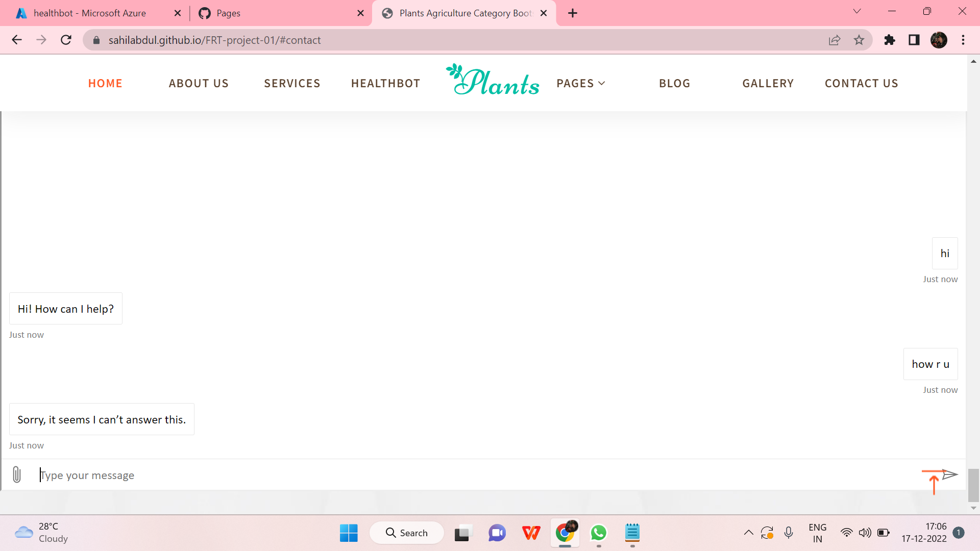Open Microsoft Teams from the taskbar

[497, 533]
